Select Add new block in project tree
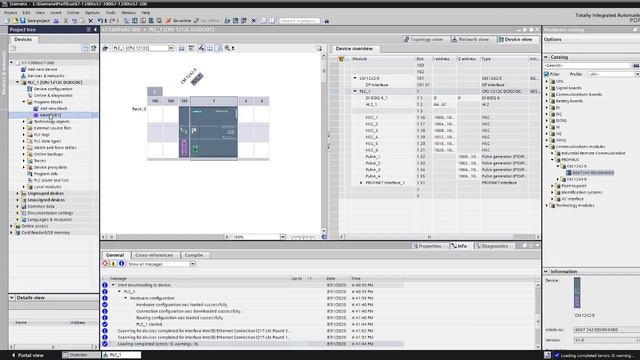The width and height of the screenshot is (640, 360). [53, 109]
